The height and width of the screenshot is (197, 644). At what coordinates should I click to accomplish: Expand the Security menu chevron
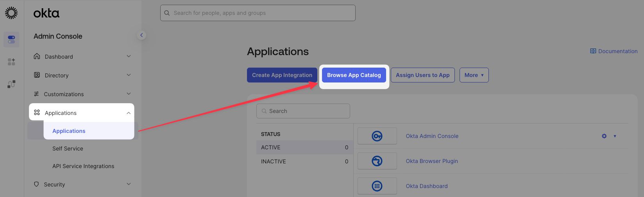coord(129,184)
